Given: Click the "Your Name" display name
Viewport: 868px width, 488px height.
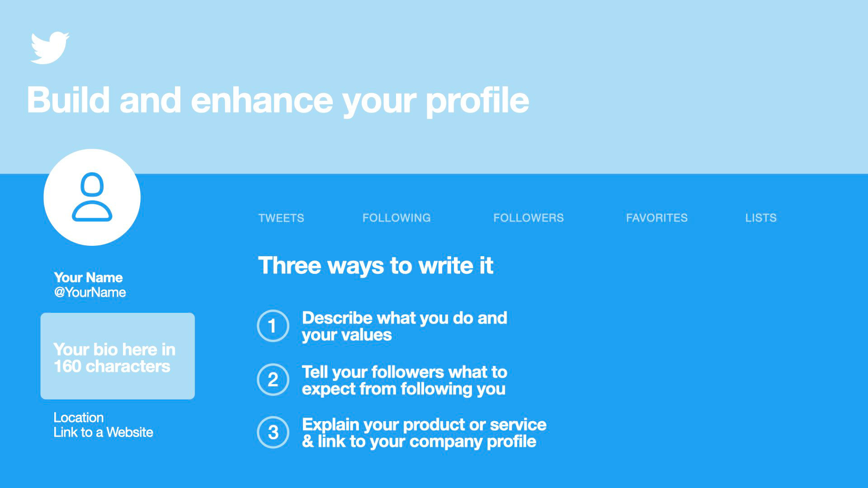Looking at the screenshot, I should click(88, 277).
